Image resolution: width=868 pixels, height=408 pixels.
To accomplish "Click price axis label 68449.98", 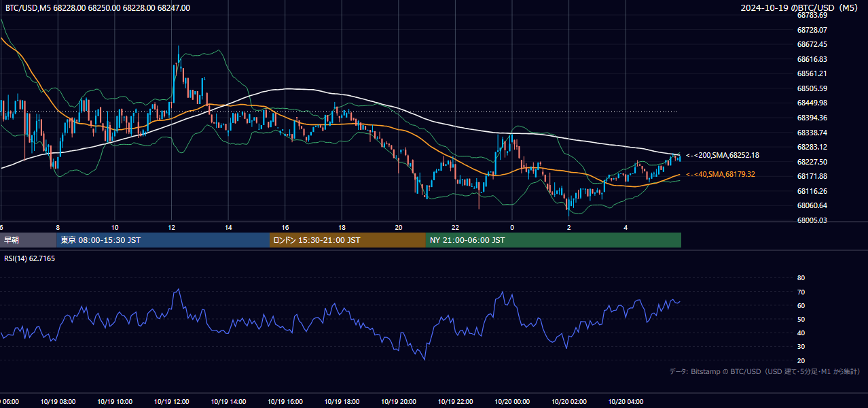I will click(x=812, y=103).
